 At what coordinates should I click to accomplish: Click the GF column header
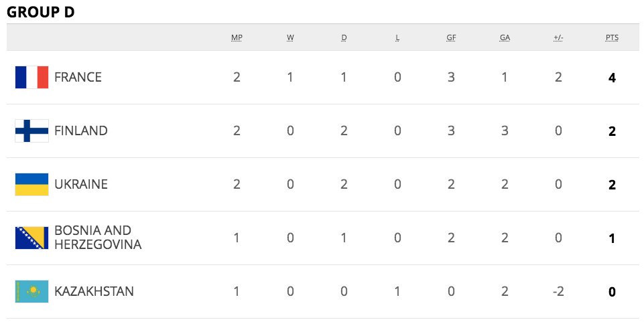451,38
